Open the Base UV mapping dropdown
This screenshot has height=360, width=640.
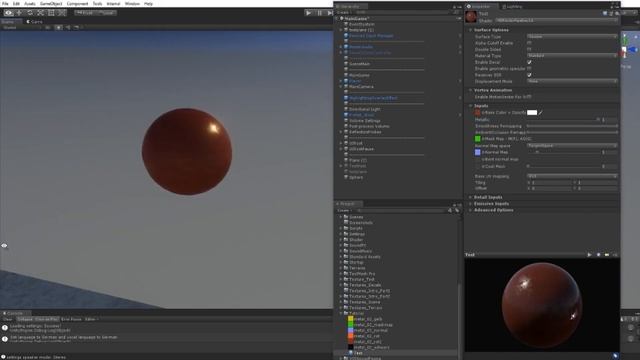[572, 176]
